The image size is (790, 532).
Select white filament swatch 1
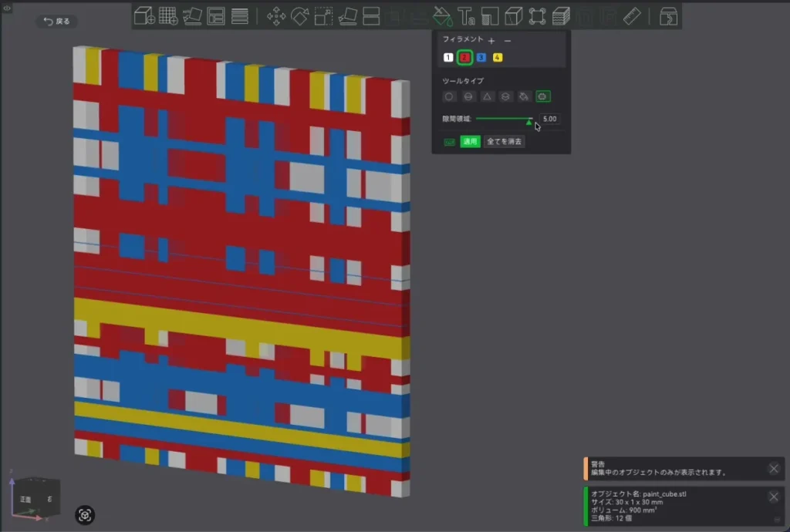pyautogui.click(x=448, y=57)
